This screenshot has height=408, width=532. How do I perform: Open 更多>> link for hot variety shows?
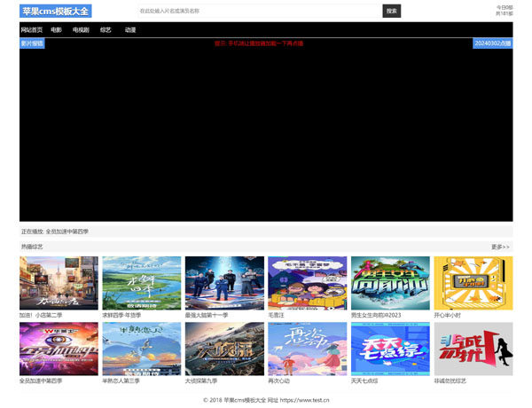point(500,247)
